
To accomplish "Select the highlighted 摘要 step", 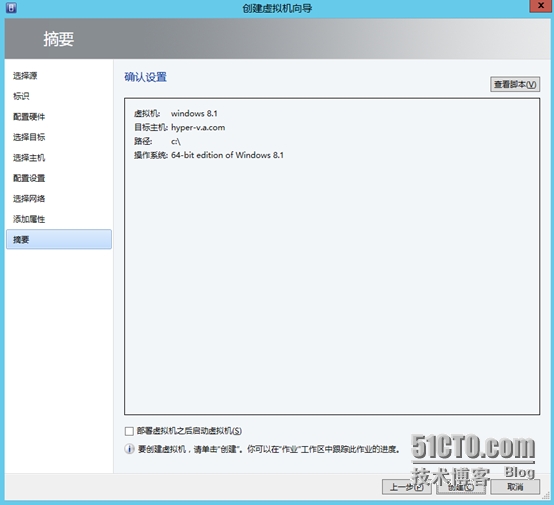I will (59, 239).
